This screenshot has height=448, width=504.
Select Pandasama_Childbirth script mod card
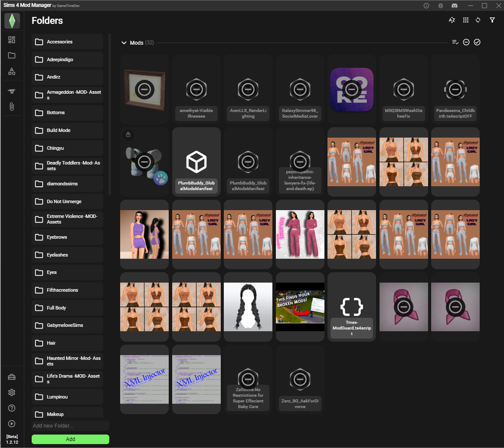coord(455,89)
